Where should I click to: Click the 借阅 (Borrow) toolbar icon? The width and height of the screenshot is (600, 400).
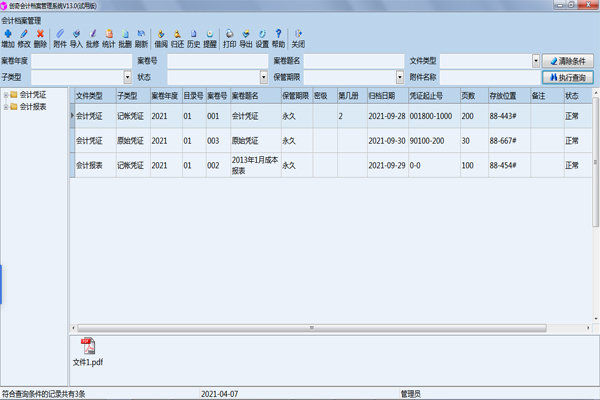[x=161, y=38]
